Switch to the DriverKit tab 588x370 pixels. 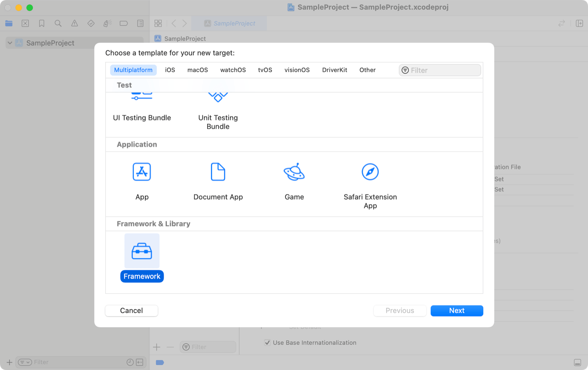334,70
